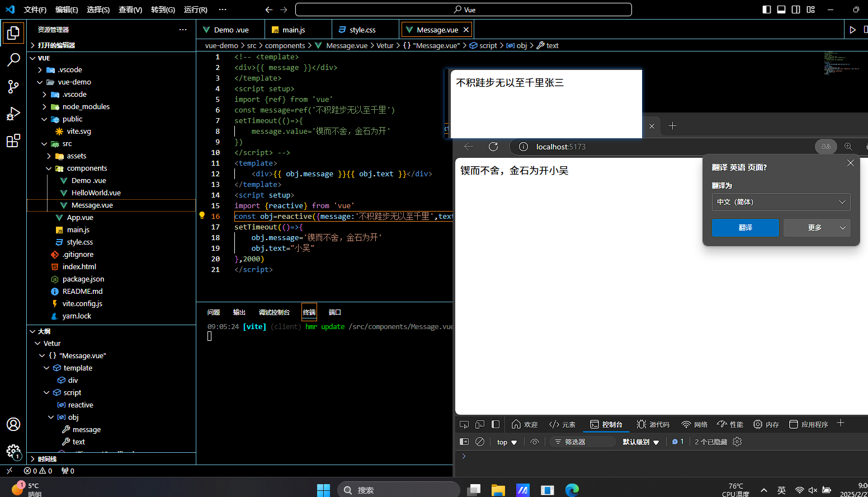The image size is (868, 497).
Task: Go back in the browser window
Action: [x=469, y=147]
